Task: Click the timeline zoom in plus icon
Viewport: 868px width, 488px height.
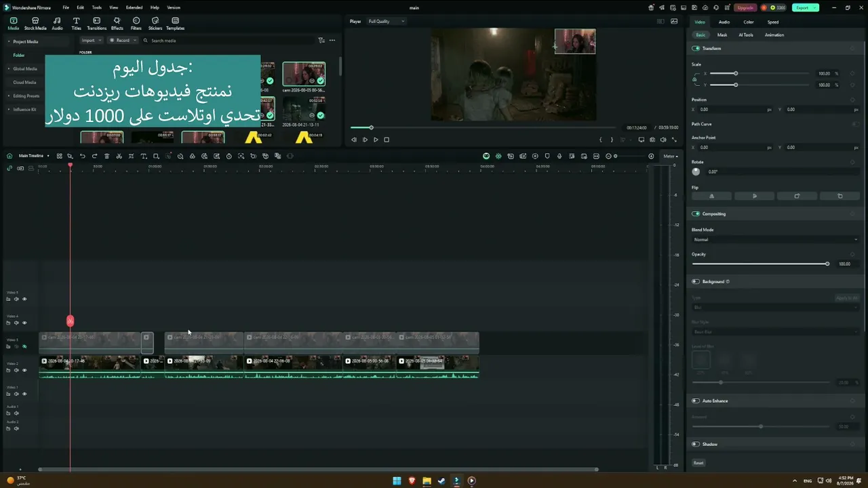Action: pos(651,156)
